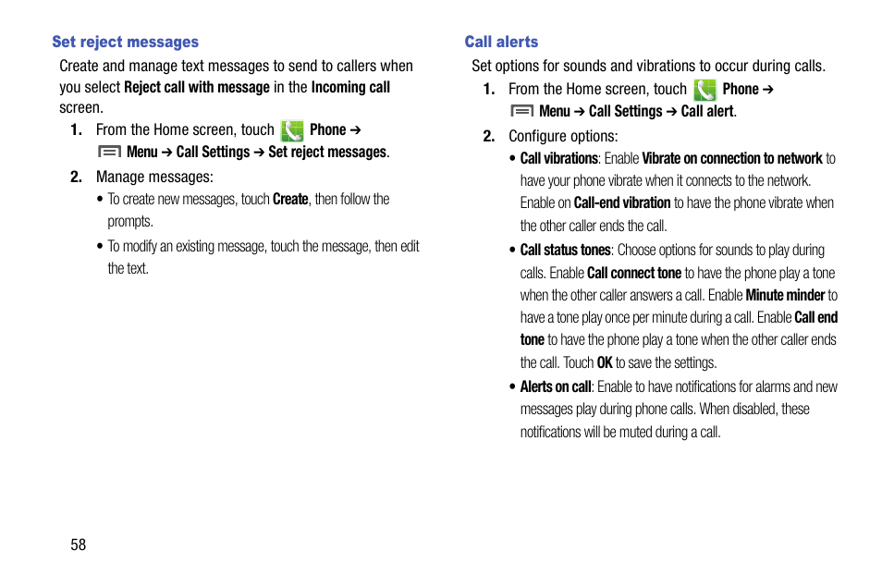Select the 'Call alerts' blue heading
Image resolution: width=882 pixels, height=588 pixels.
pyautogui.click(x=501, y=43)
